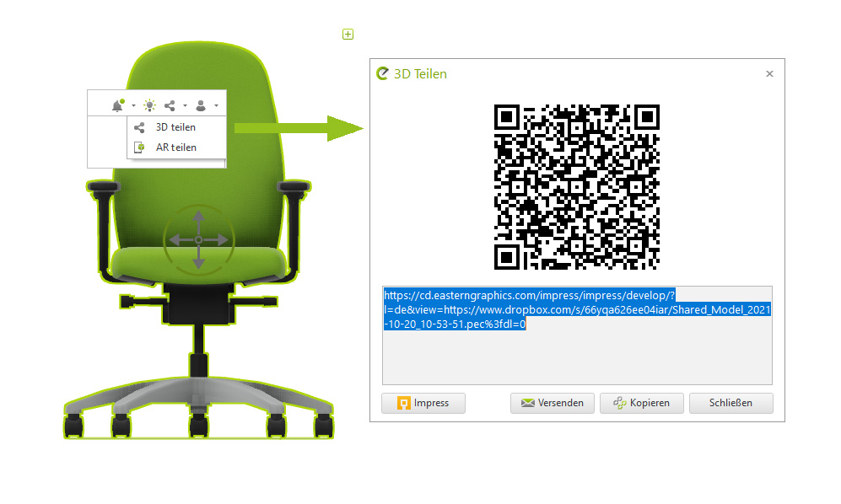Click the light bulb tips icon
The image size is (841, 504).
[x=149, y=105]
